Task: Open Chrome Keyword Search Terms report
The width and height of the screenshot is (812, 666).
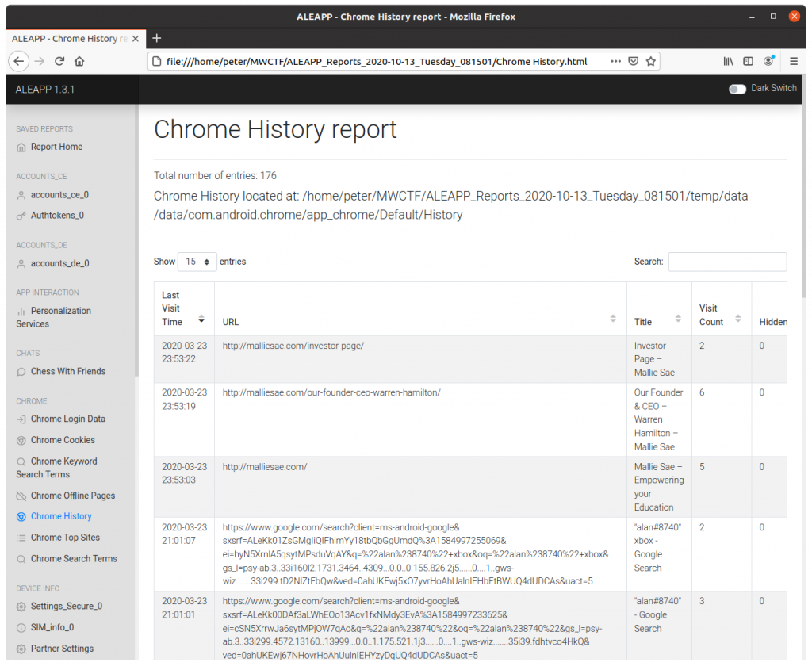Action: pyautogui.click(x=57, y=468)
